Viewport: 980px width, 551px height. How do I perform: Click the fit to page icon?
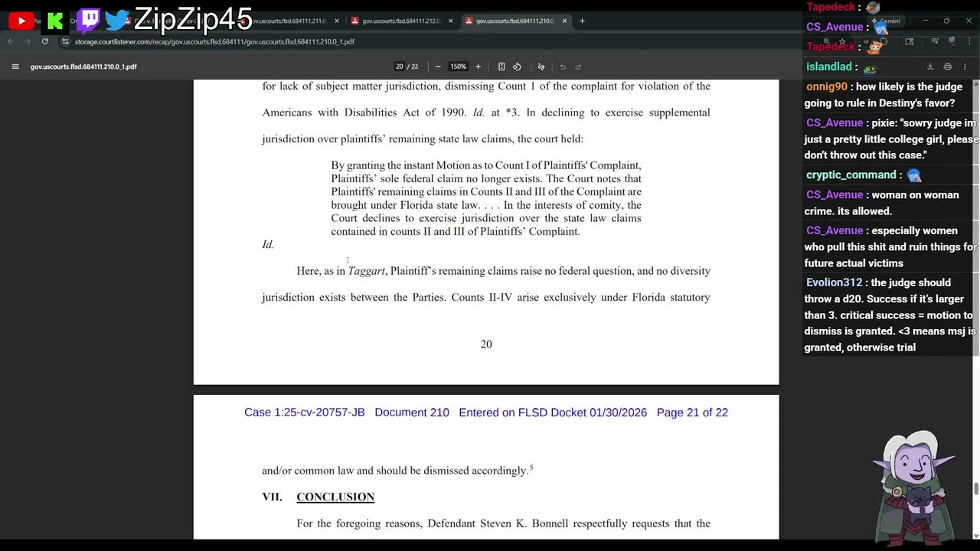[x=501, y=67]
